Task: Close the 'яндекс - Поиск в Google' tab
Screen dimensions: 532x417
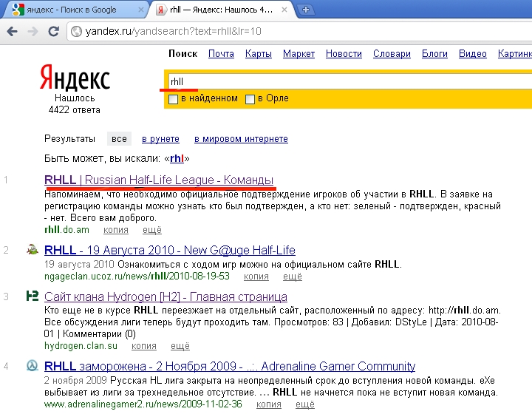Action: click(141, 10)
